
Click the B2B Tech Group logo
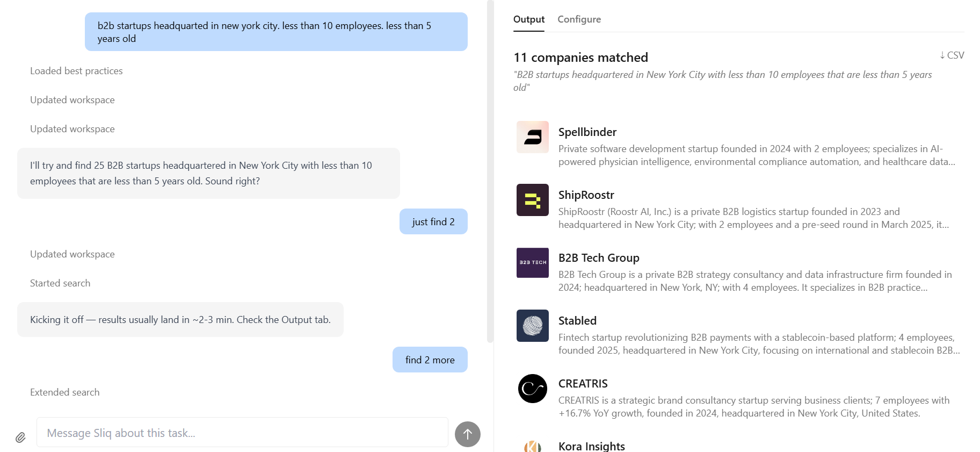pos(532,263)
